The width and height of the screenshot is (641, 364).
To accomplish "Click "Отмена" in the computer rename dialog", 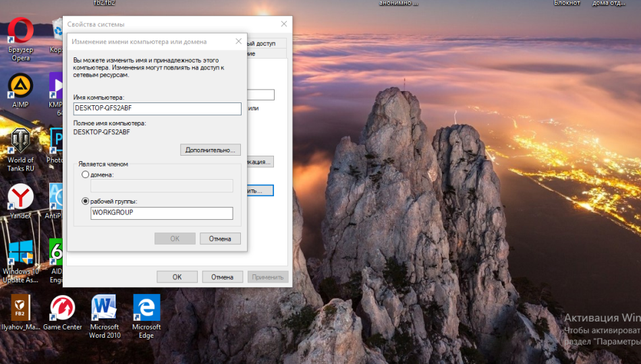I will pyautogui.click(x=220, y=239).
